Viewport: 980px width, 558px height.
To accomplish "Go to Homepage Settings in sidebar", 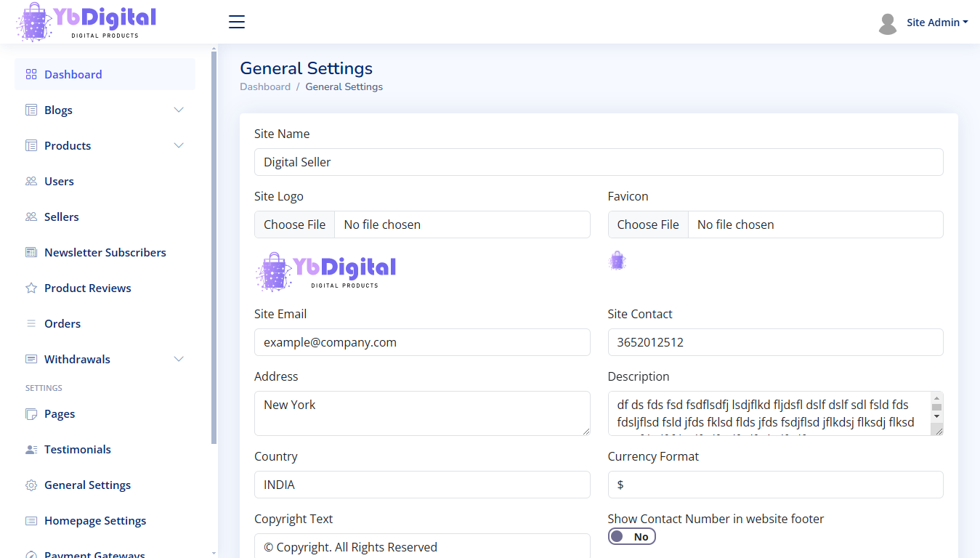I will pyautogui.click(x=95, y=521).
